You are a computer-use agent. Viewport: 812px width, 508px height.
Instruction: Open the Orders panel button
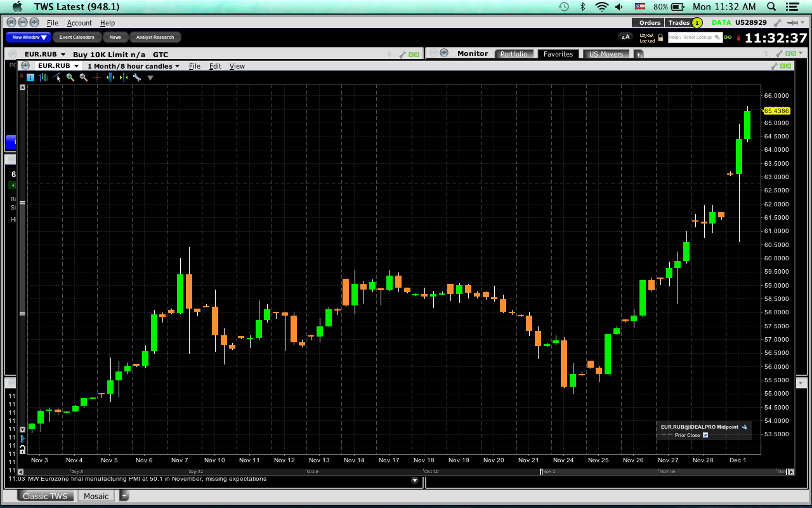(x=649, y=23)
